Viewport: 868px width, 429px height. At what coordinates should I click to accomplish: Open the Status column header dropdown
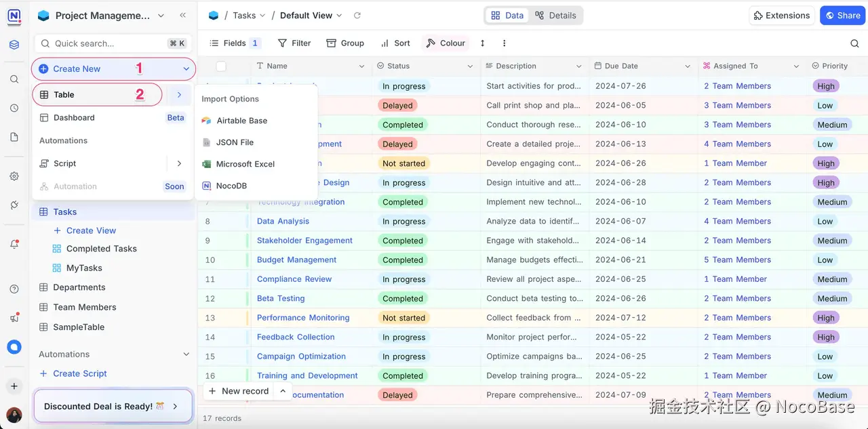point(470,66)
